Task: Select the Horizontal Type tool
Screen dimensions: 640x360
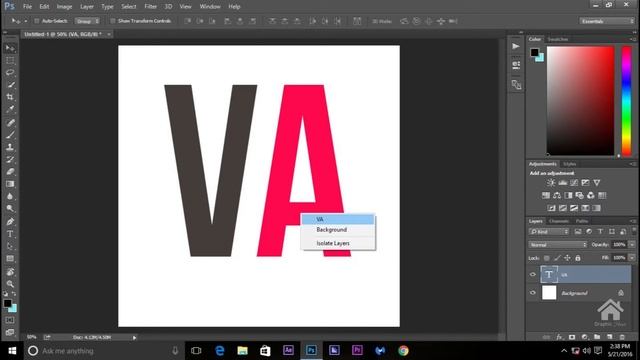Action: point(10,234)
